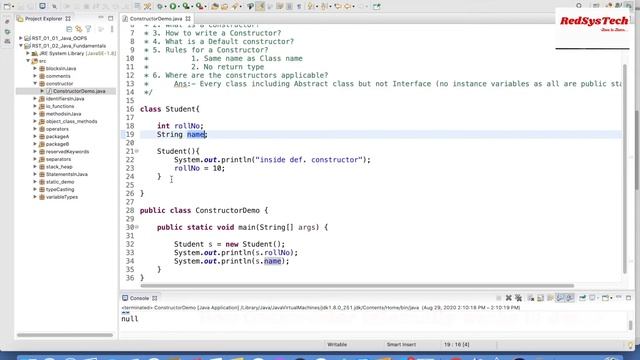Select the ConstructorDemo.java editor tab
Screen dimensions: 640x360
coord(156,18)
